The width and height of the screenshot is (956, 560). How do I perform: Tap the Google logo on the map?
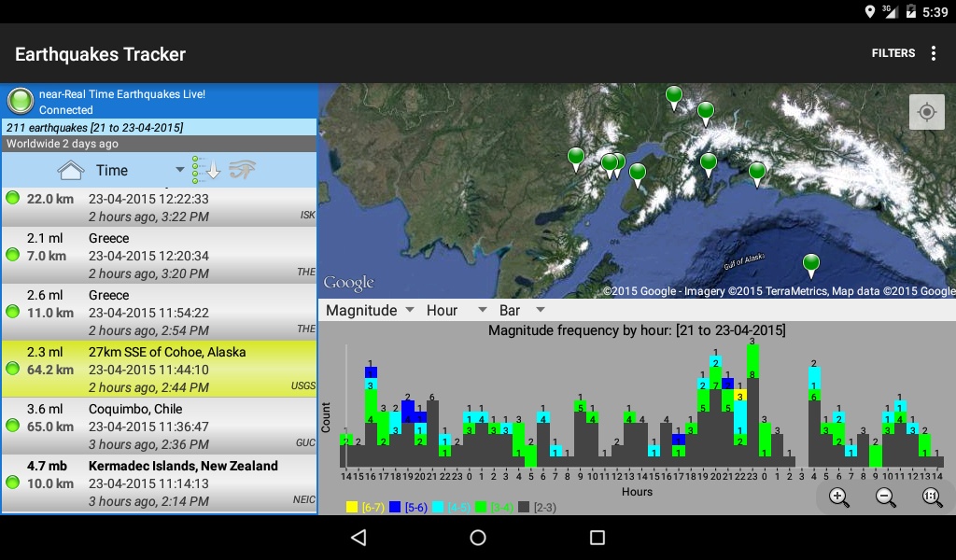(x=349, y=283)
